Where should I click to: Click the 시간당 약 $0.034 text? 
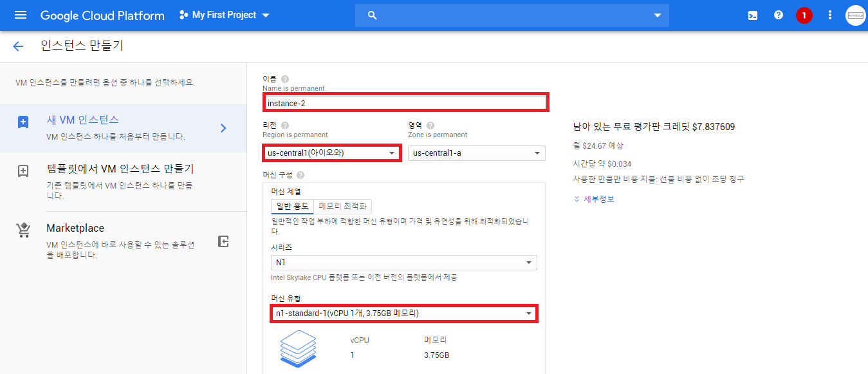[602, 163]
